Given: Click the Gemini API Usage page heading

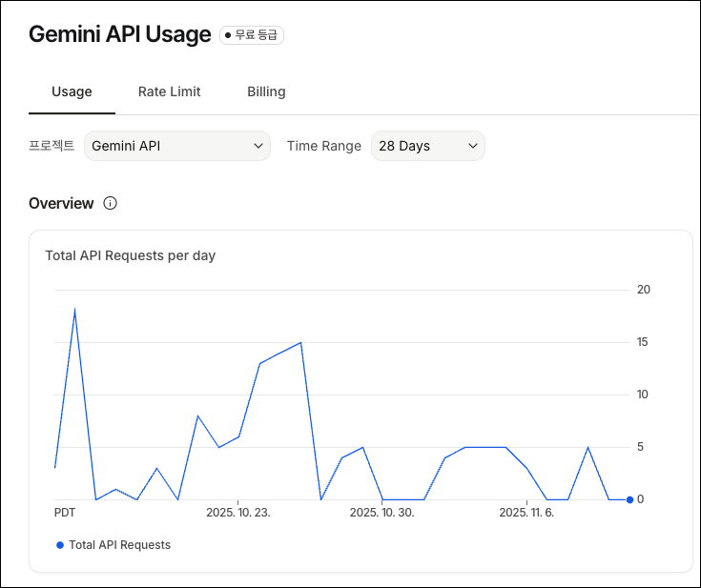Looking at the screenshot, I should (119, 34).
